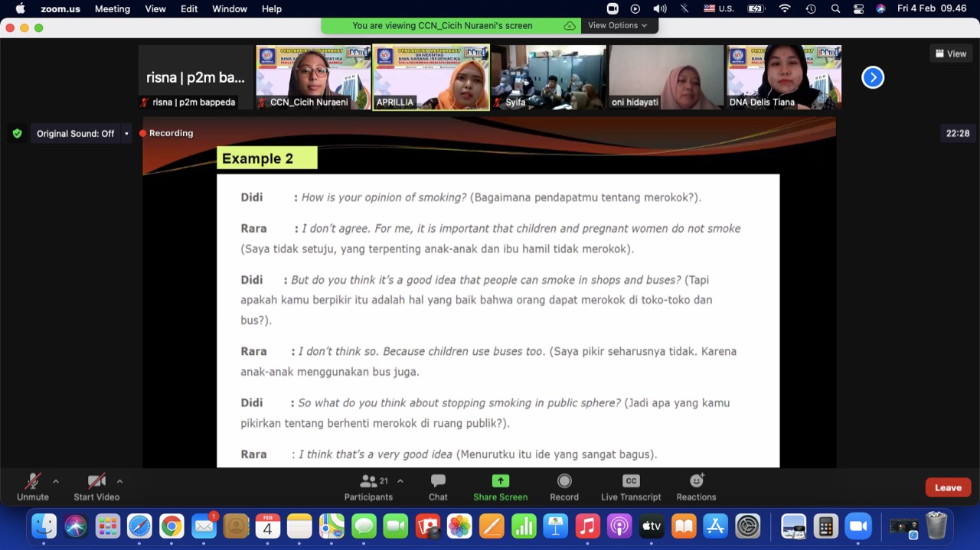Click the screen-viewing notification banner
Screen dimensions: 980x550
(x=452, y=25)
